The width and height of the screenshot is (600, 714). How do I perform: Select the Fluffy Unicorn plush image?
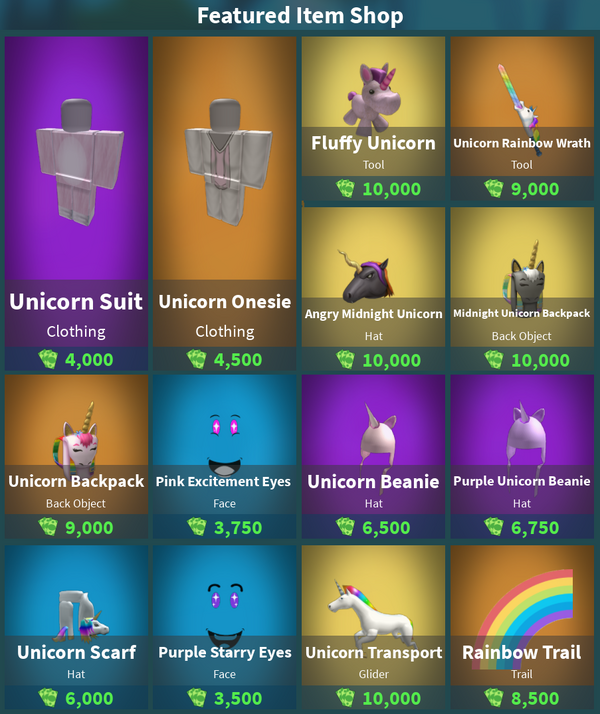373,99
